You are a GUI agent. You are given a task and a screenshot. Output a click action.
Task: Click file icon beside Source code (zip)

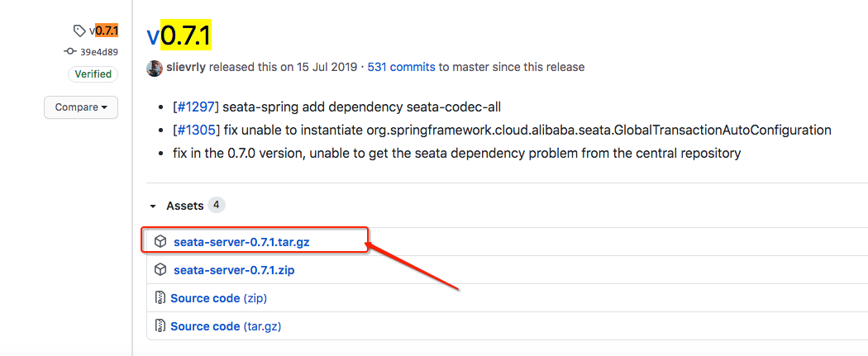[160, 298]
